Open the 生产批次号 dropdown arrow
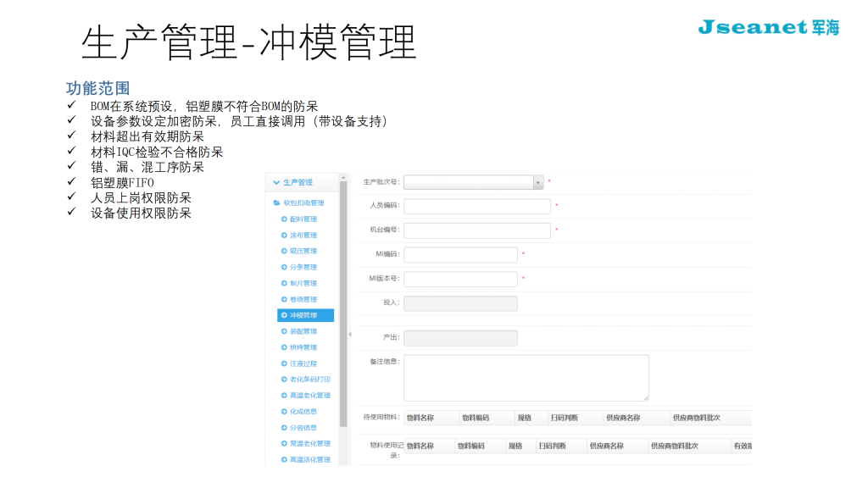 tap(537, 182)
